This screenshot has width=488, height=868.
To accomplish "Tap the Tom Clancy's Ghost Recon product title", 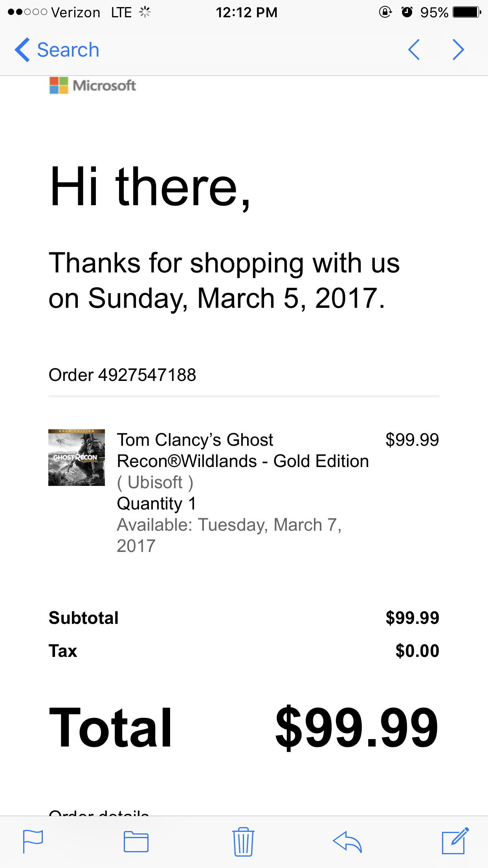I will 242,451.
